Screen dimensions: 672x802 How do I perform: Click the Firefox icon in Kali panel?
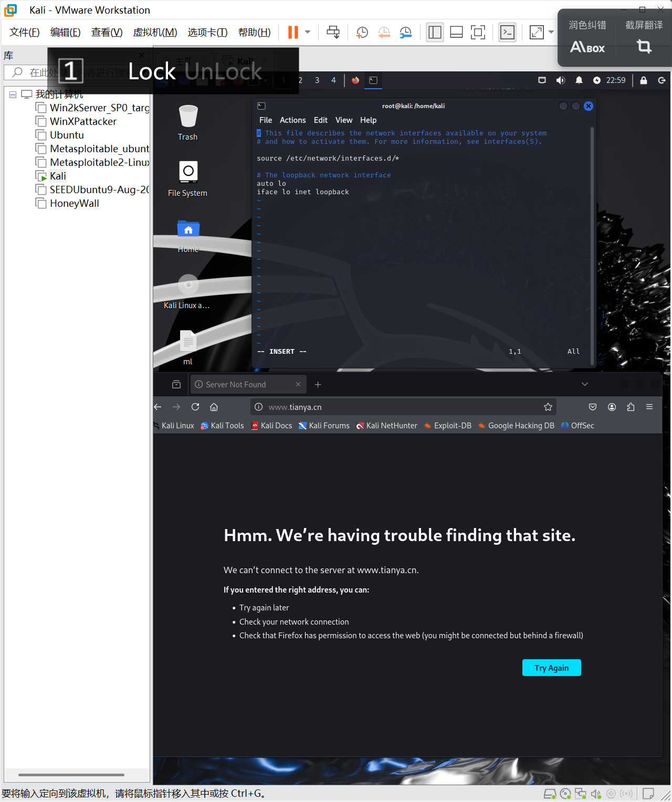point(355,80)
